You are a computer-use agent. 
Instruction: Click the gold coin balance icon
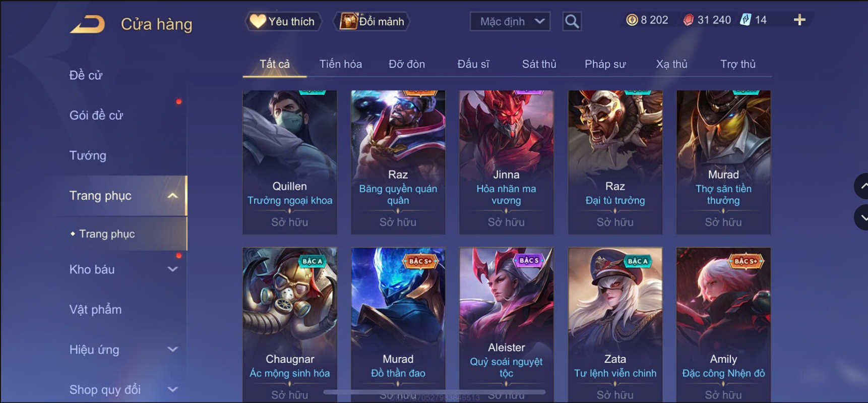632,20
